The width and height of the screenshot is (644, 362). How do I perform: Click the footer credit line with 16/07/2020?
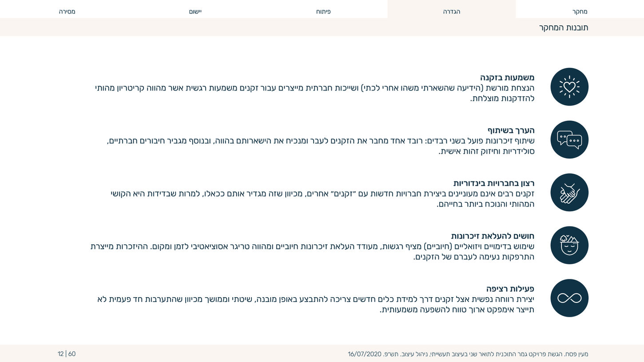(x=468, y=354)
